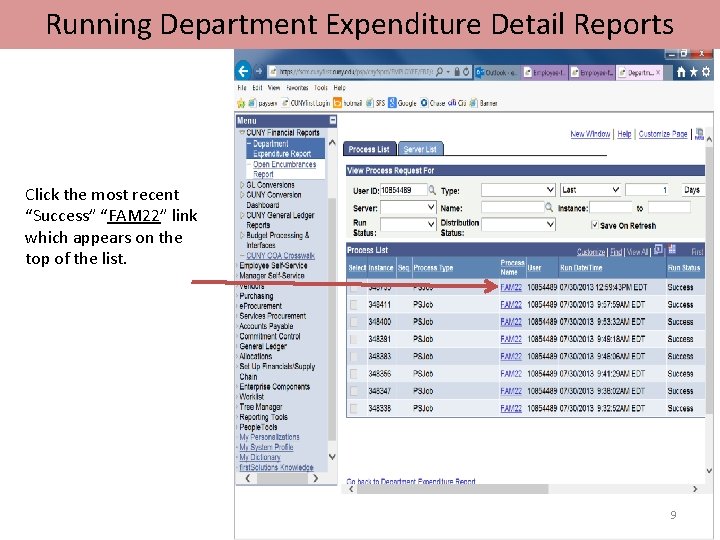The height and width of the screenshot is (540, 720).
Task: Open the Citi favorite in the favorites bar
Action: pos(457,103)
